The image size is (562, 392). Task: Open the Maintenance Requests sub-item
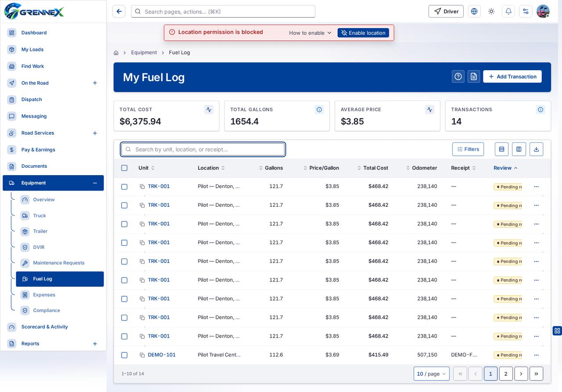click(x=60, y=263)
